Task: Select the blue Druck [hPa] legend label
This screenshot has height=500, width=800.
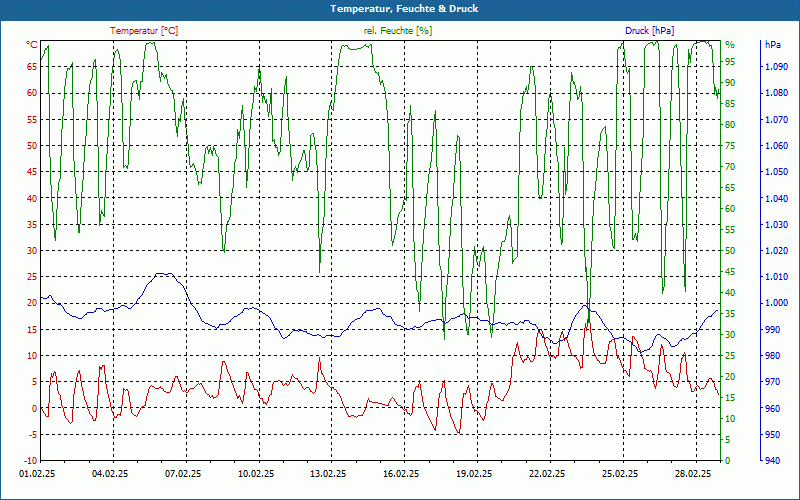Action: (x=649, y=31)
